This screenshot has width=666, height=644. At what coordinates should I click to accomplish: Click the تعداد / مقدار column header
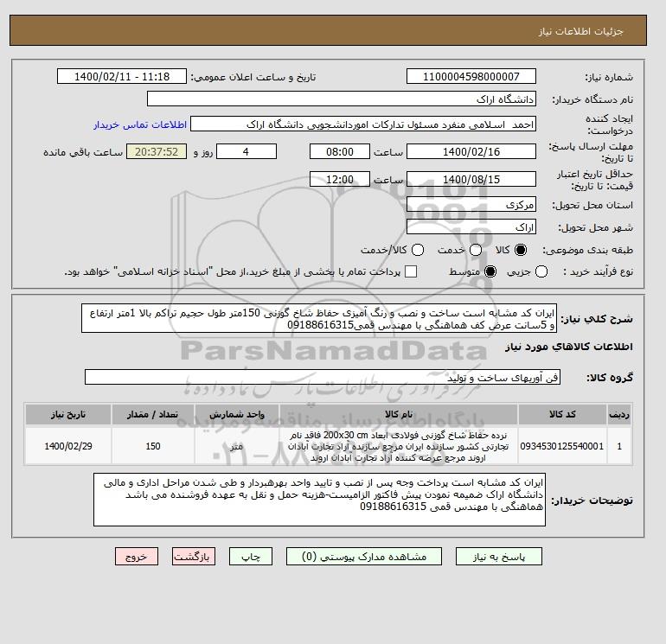click(153, 414)
